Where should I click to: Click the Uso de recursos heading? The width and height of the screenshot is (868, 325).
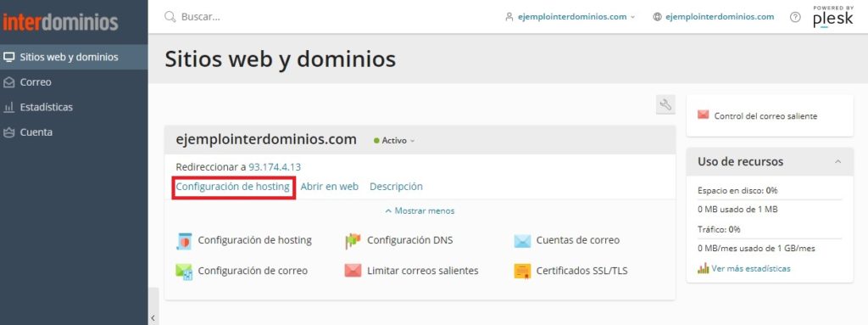pyautogui.click(x=740, y=162)
